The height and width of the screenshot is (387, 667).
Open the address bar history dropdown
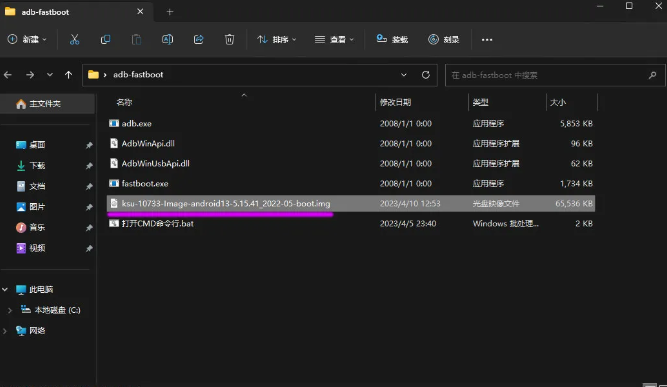coord(403,75)
